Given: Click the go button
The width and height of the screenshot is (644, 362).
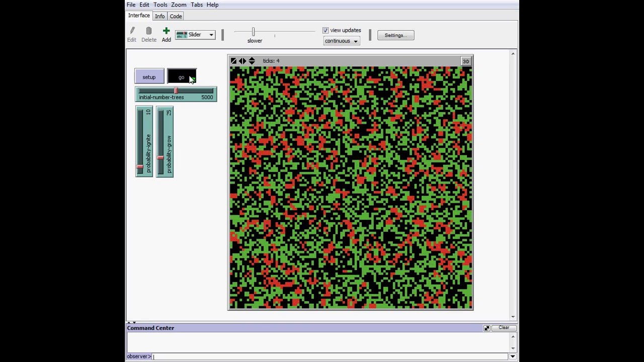Looking at the screenshot, I should tap(182, 77).
